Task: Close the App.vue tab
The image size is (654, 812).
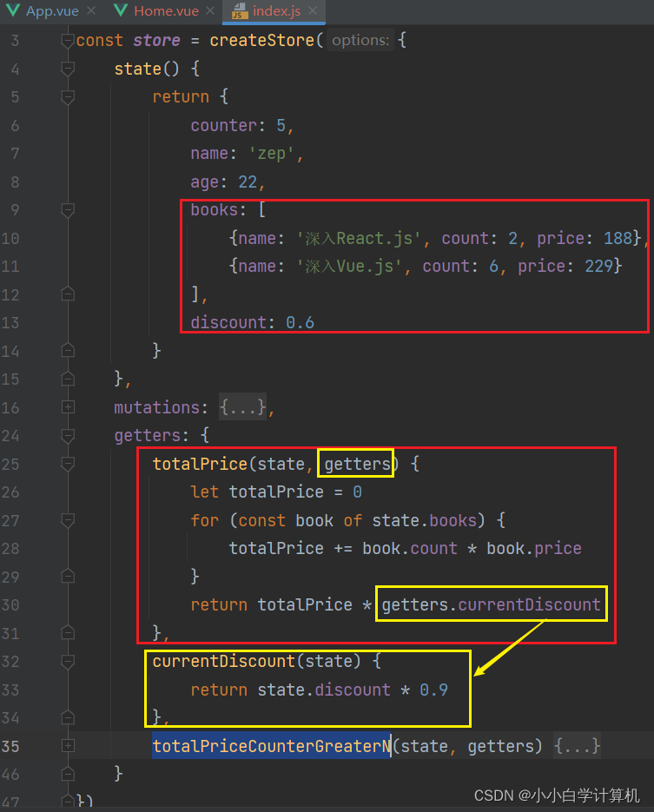Action: (91, 11)
